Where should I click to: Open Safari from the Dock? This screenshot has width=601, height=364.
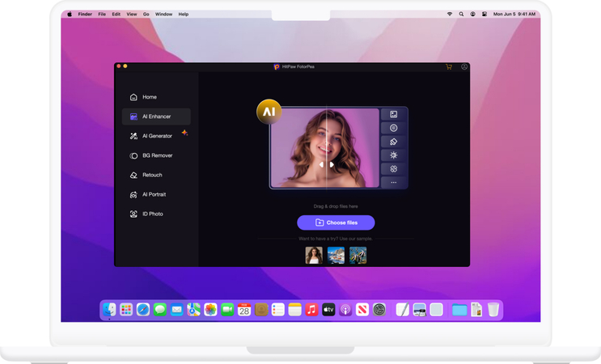(143, 310)
